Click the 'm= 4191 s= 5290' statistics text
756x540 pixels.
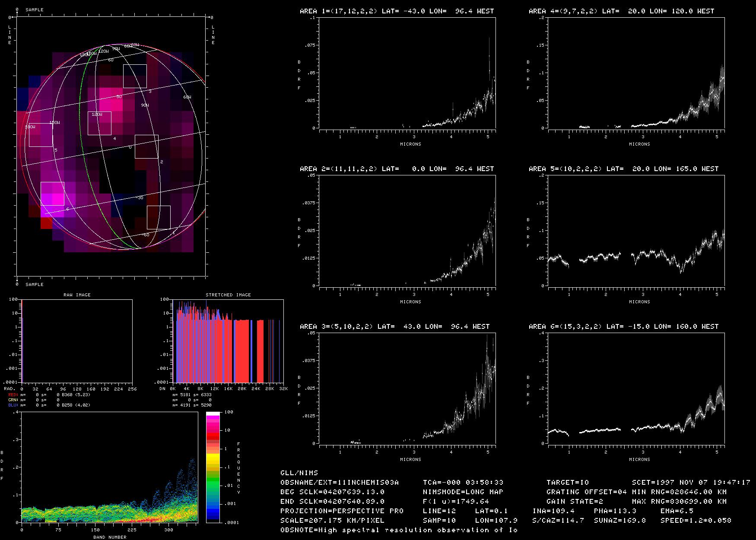point(192,405)
